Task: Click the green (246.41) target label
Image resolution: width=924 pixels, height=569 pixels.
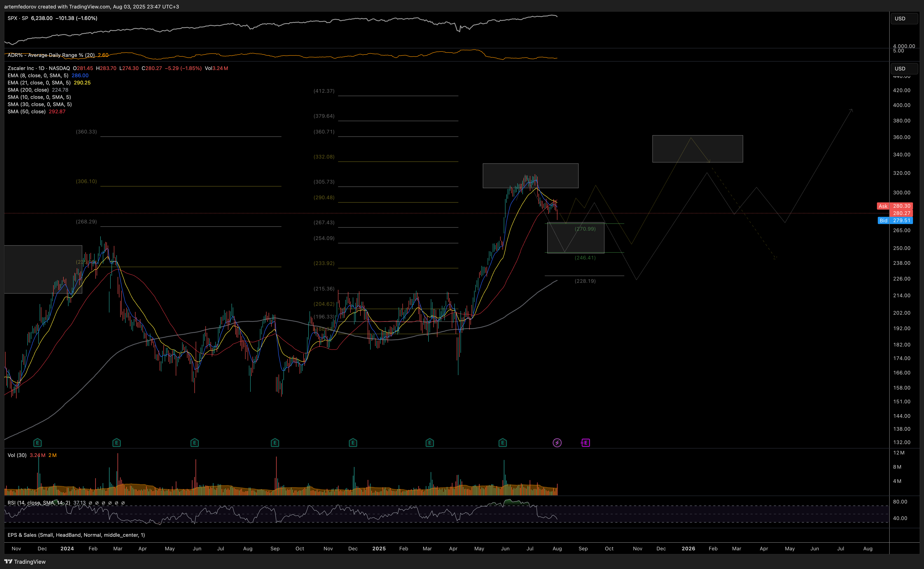Action: [585, 258]
